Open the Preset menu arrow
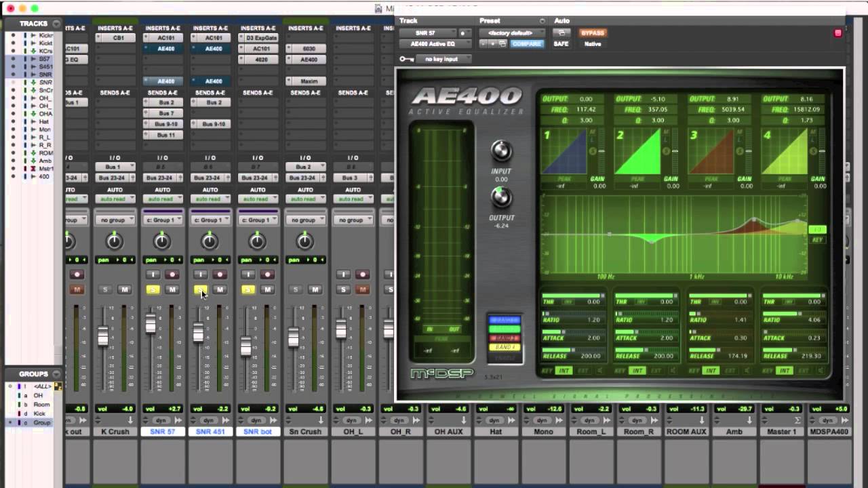868x488 pixels. point(542,21)
